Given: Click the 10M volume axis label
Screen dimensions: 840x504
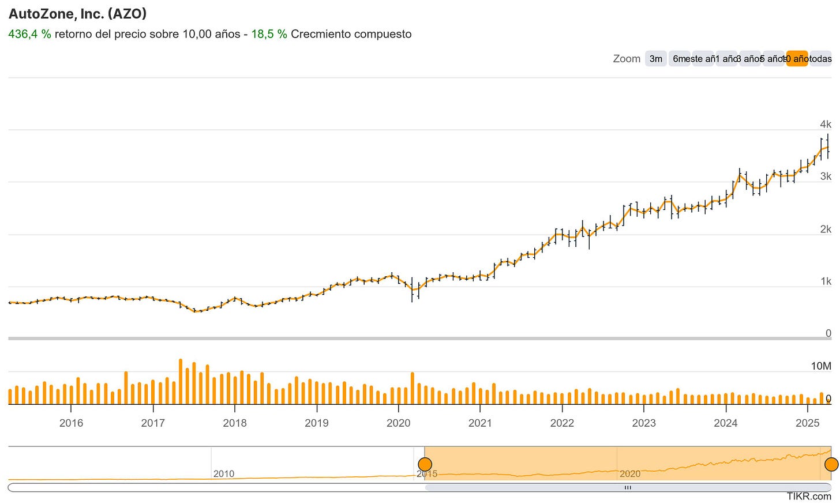Looking at the screenshot, I should 821,366.
